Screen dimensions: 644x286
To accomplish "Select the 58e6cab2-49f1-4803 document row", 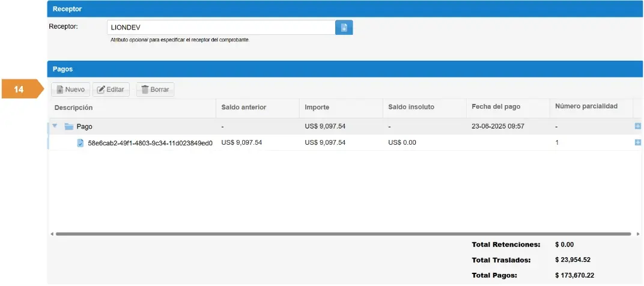I will point(150,143).
